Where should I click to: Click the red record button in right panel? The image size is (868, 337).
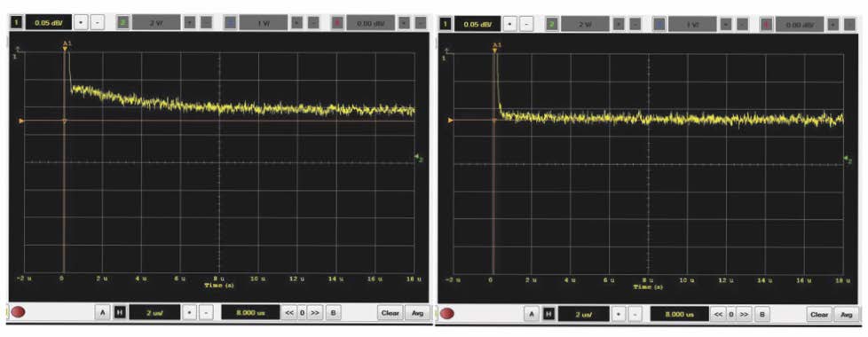pos(447,314)
